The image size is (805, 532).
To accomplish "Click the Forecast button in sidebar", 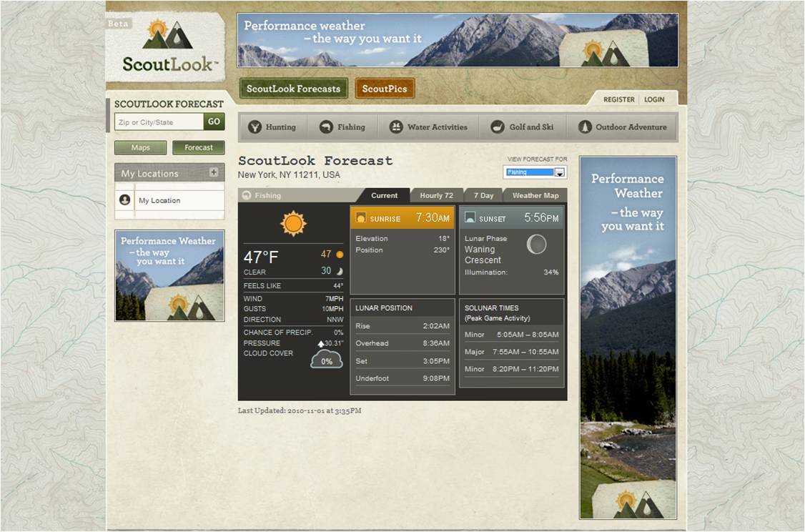I will pos(199,147).
